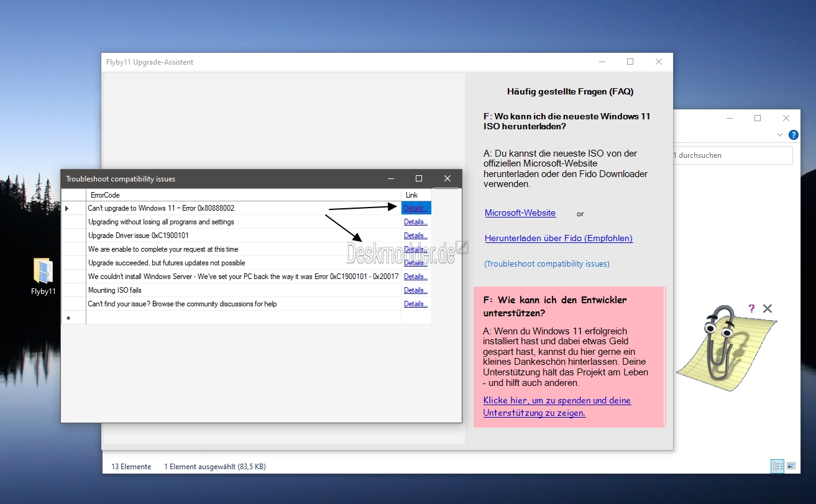Open the Troubleshoot compatibility issues link in FAQ
The image size is (816, 504).
tap(547, 263)
